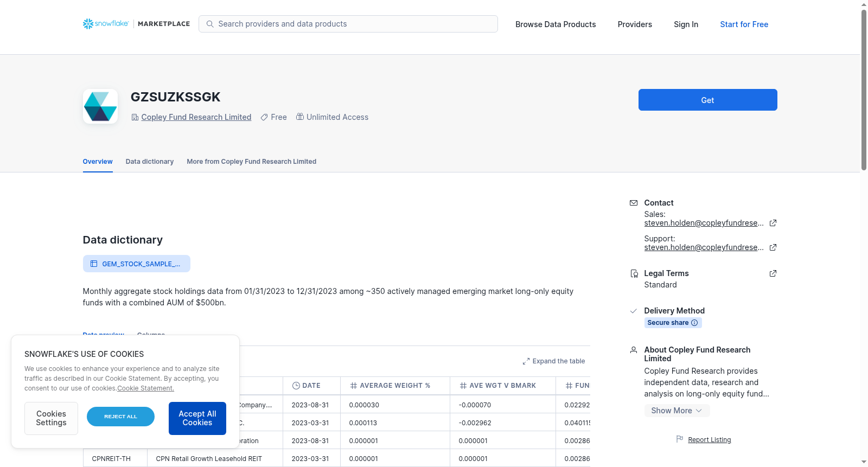Click Accept All Cookies button
The height and width of the screenshot is (467, 868).
(197, 418)
